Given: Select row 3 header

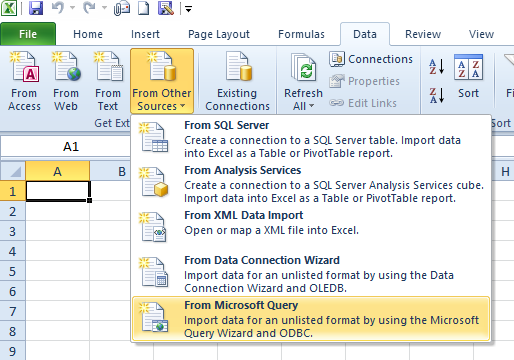Looking at the screenshot, I should pos(13,231).
